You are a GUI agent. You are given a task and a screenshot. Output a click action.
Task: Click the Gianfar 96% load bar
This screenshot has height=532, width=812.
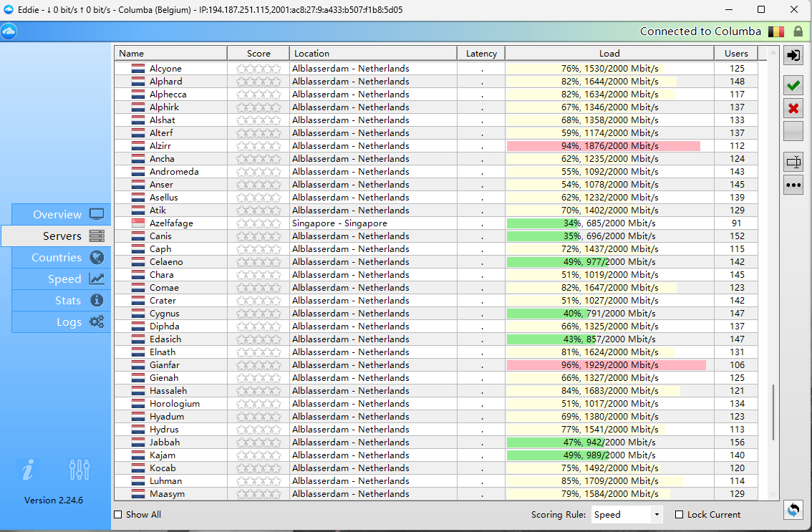(606, 365)
